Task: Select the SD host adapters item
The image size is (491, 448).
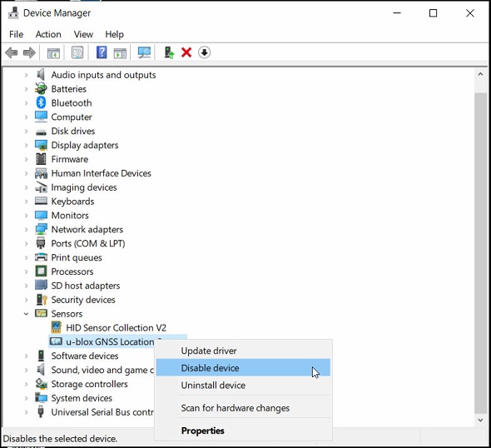Action: (x=86, y=286)
